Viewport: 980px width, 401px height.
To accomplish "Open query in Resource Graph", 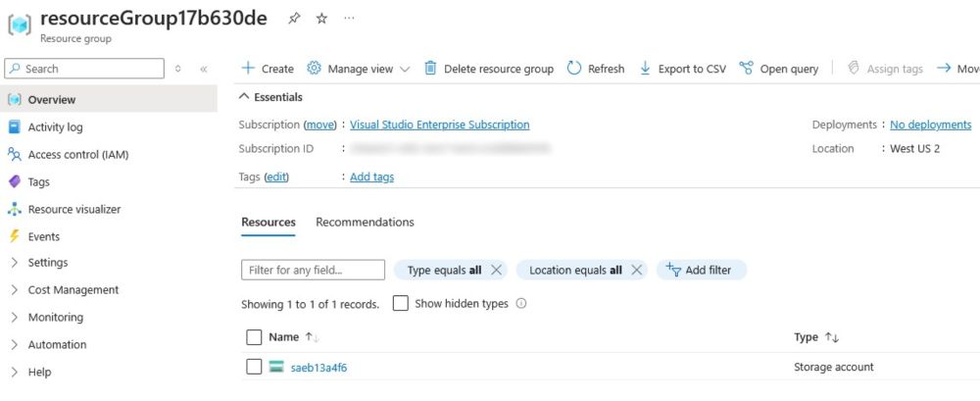I will tap(778, 69).
